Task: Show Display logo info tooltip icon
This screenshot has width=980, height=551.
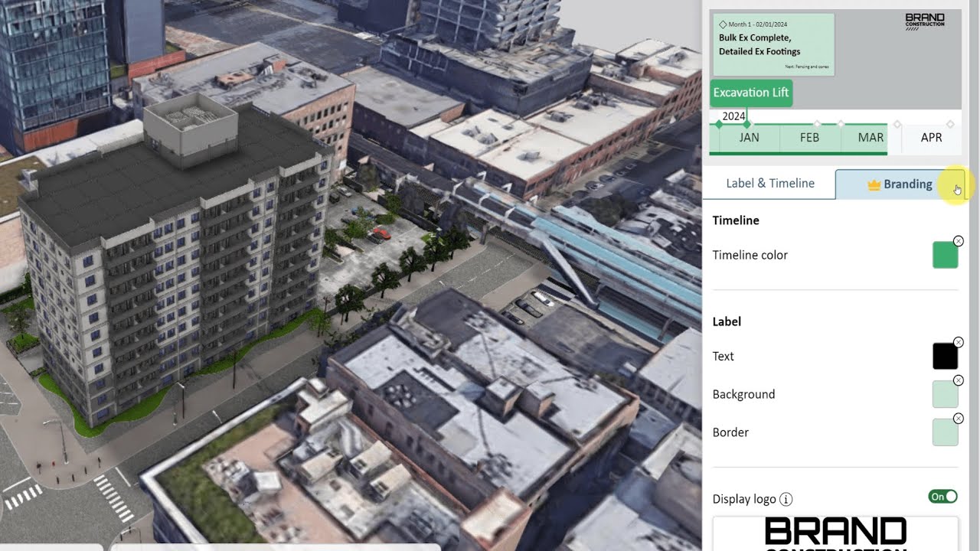Action: tap(786, 500)
